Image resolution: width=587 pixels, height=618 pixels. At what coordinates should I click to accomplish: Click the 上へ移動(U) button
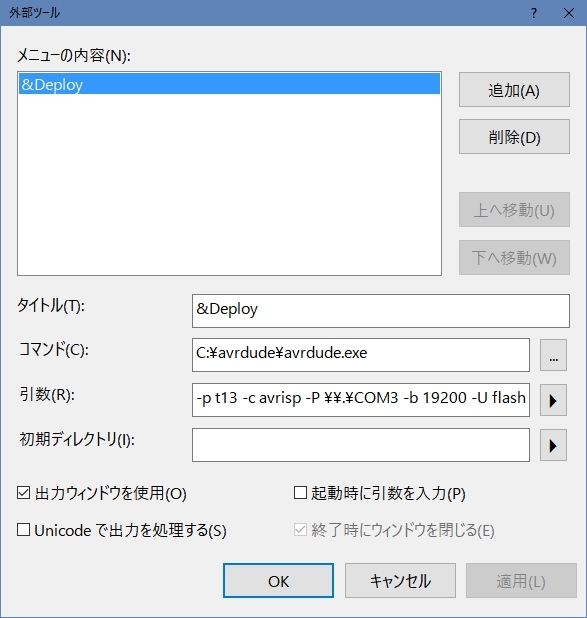click(514, 209)
